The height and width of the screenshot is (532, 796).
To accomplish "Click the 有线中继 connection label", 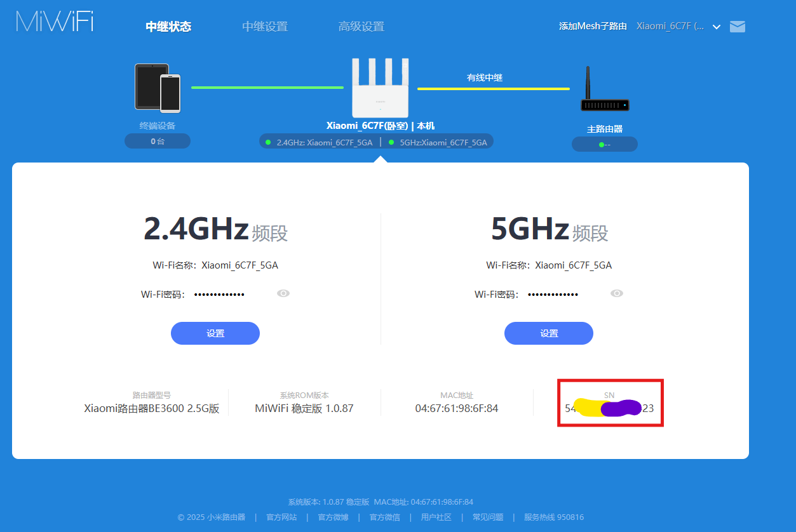I will 485,77.
